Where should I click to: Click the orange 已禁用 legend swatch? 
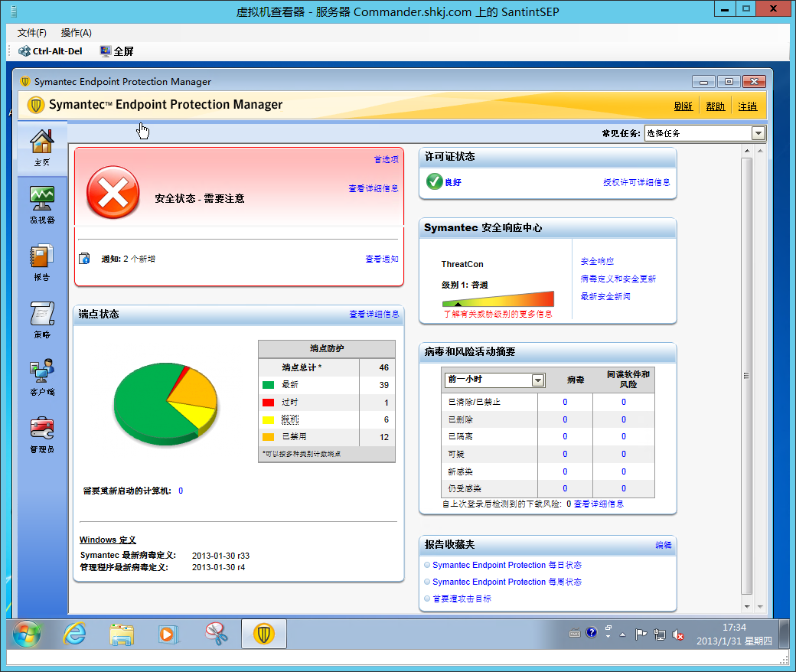(268, 437)
